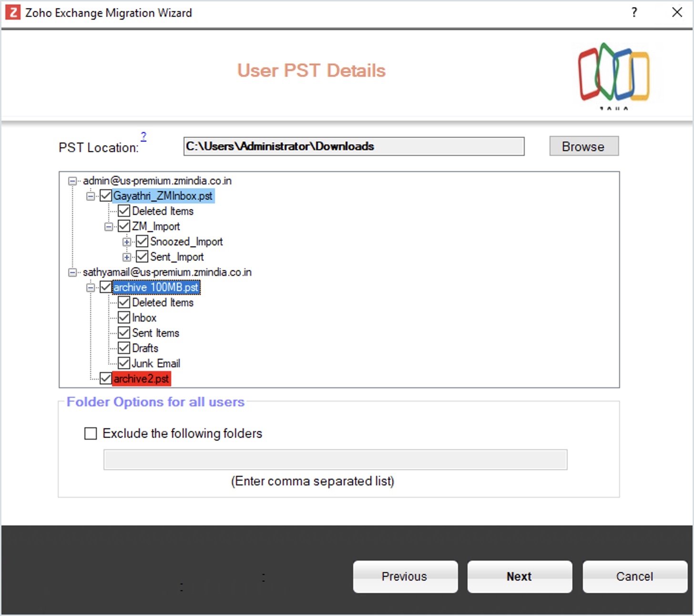Select the red archive2.pst item

click(x=141, y=379)
